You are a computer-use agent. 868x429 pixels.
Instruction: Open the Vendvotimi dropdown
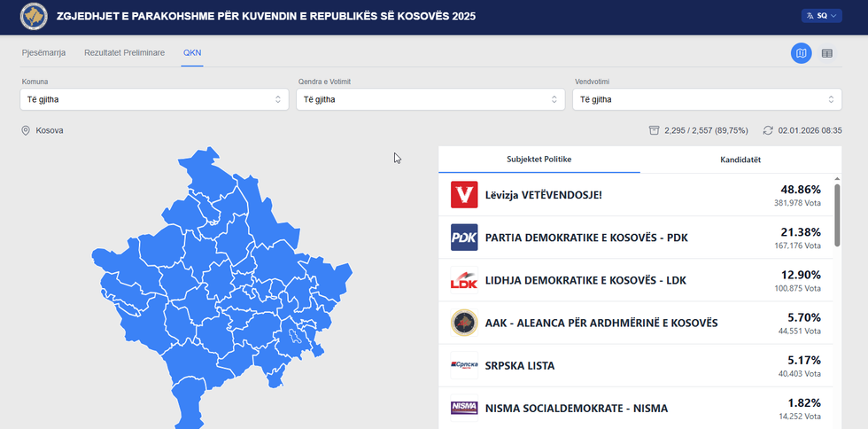pos(706,99)
